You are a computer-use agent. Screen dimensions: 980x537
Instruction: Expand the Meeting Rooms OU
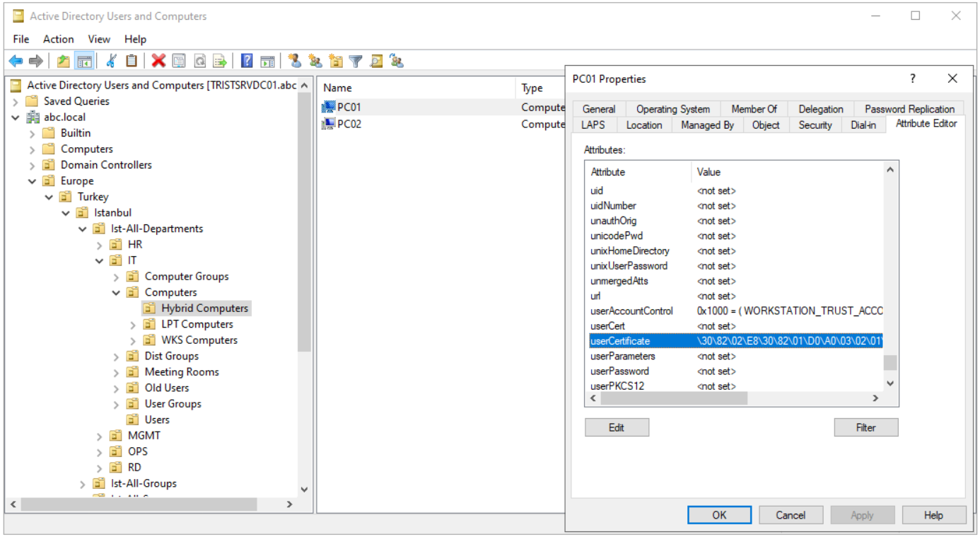[117, 372]
